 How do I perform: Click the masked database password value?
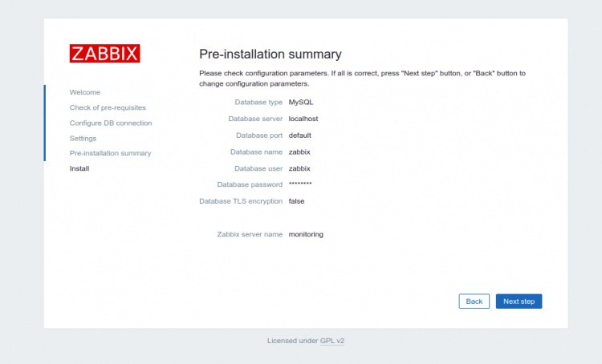point(300,185)
